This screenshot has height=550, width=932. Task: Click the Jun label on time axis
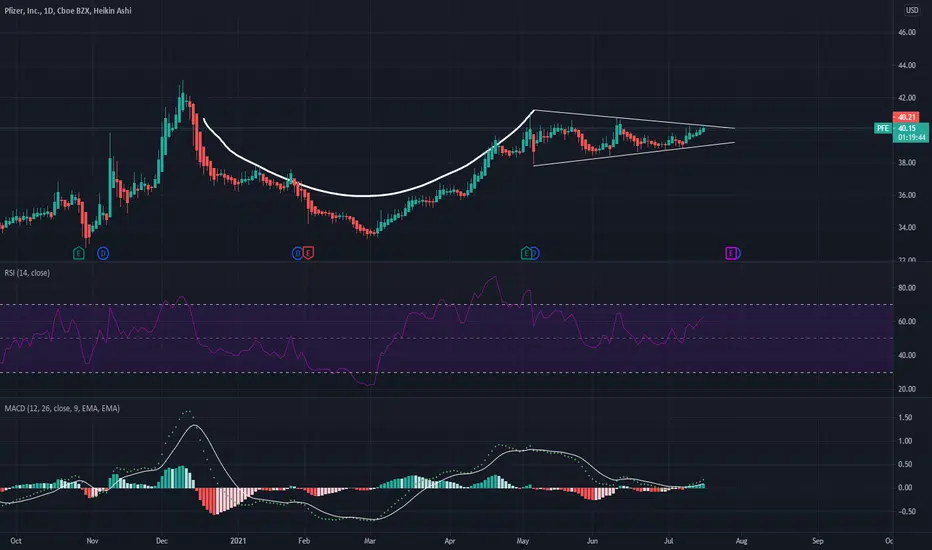592,541
